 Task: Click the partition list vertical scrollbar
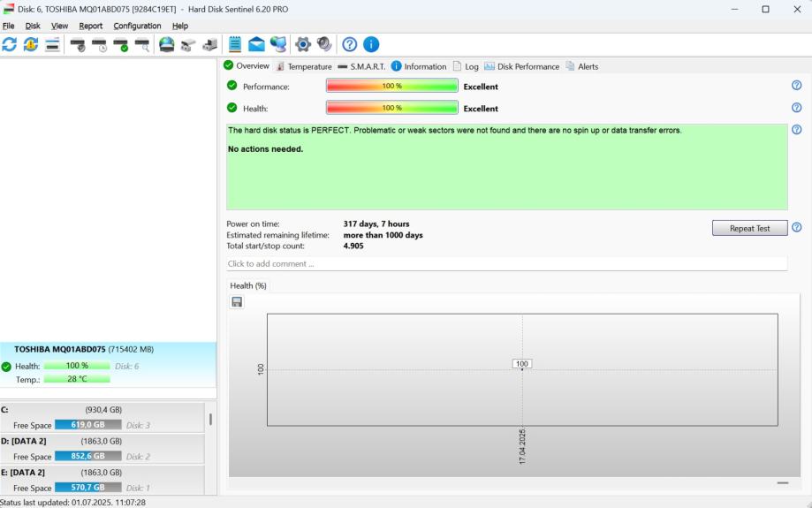(x=210, y=419)
